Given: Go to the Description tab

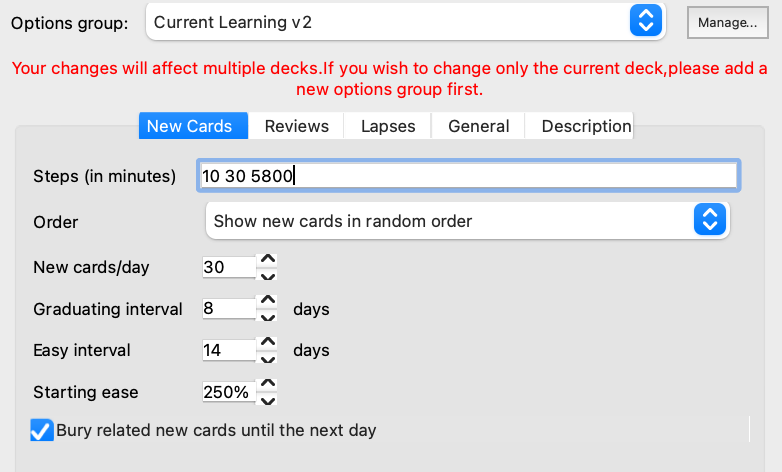Looking at the screenshot, I should [x=586, y=126].
